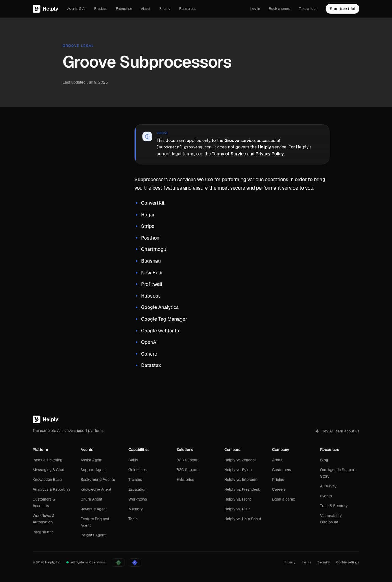
Task: Open Careers footer link
Action: point(279,489)
